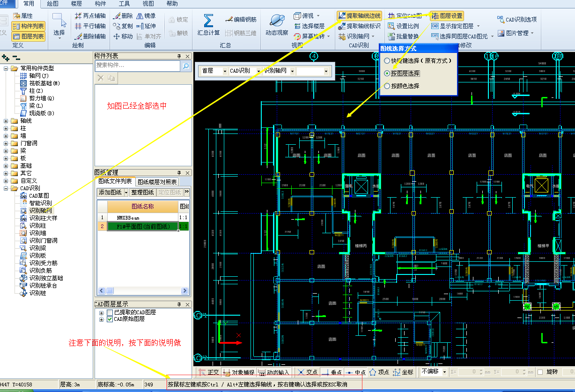Choose the 删除辅轴 delete auxiliary axis tool
This screenshot has height=392, width=575.
[90, 36]
